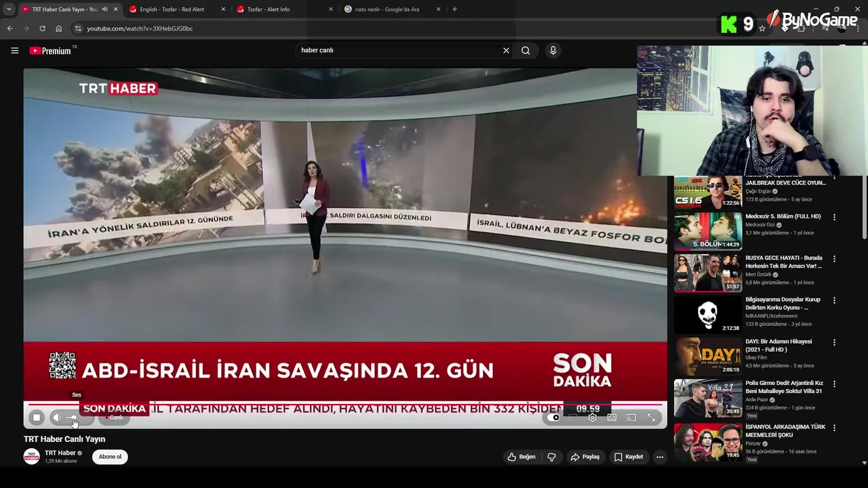The image size is (868, 488).
Task: Open DAYI: Bir Adamın Hikayesi thumbnail
Action: [x=708, y=357]
